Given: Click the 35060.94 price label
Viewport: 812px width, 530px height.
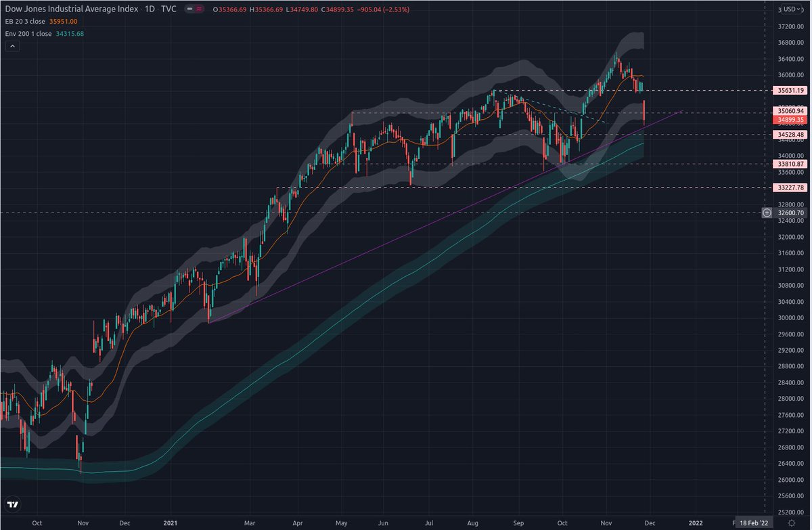Looking at the screenshot, I should (x=790, y=111).
